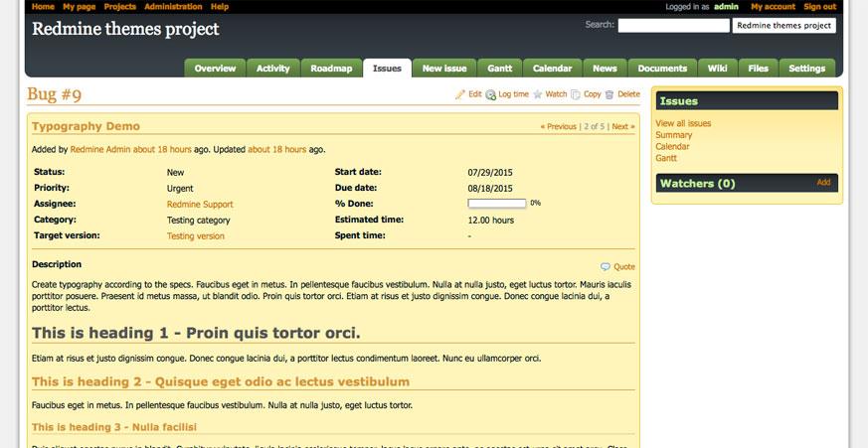Click the Quote speech bubble icon
Image resolution: width=868 pixels, height=448 pixels.
[x=606, y=266]
